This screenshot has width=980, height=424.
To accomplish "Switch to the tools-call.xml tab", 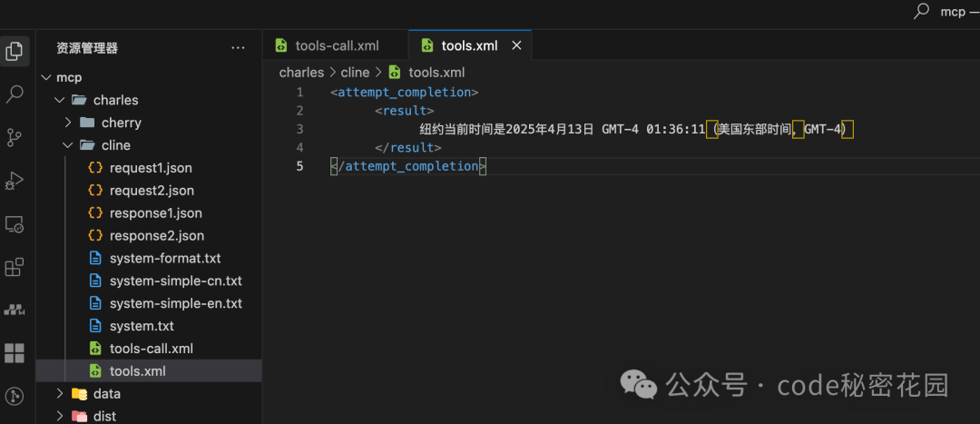I will (x=335, y=45).
